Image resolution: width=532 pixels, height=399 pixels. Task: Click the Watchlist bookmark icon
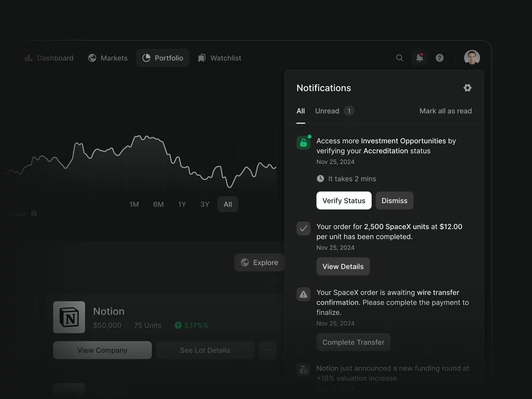point(202,58)
